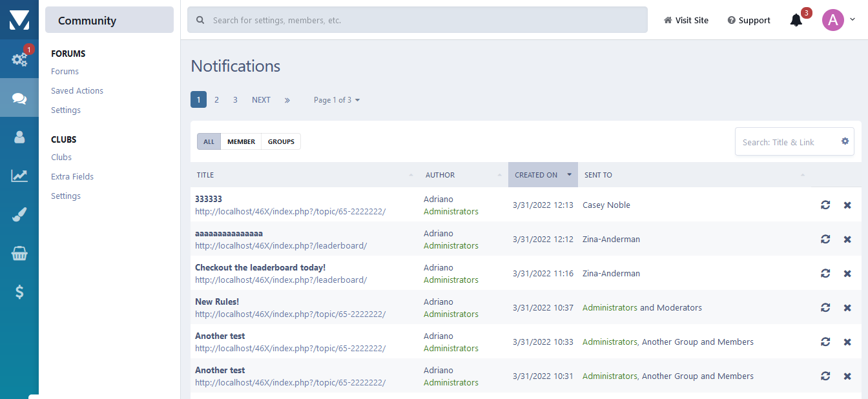Screen dimensions: 868x399
Task: Click Administrators in New Rules! sent-to cell
Action: pos(610,308)
